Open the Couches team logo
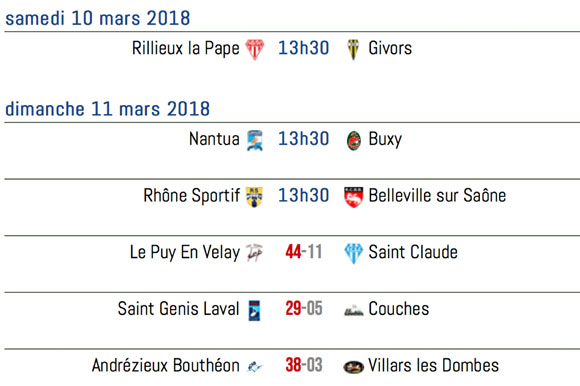 [x=353, y=310]
